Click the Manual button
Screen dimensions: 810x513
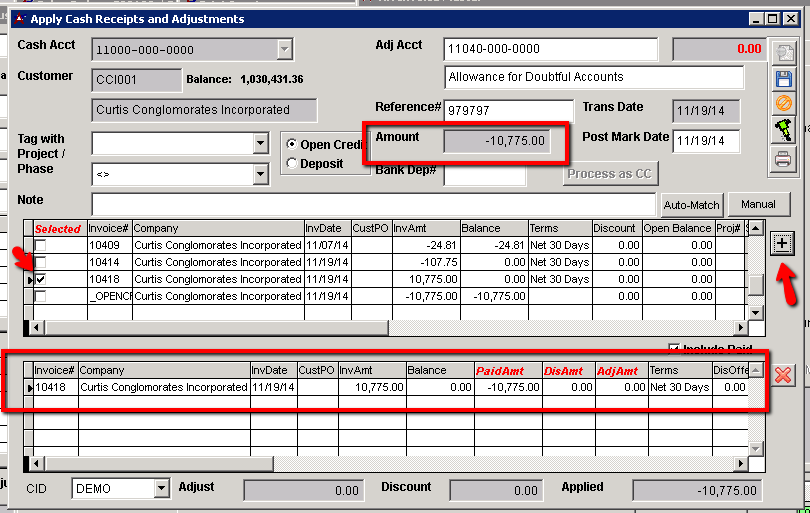click(x=758, y=204)
